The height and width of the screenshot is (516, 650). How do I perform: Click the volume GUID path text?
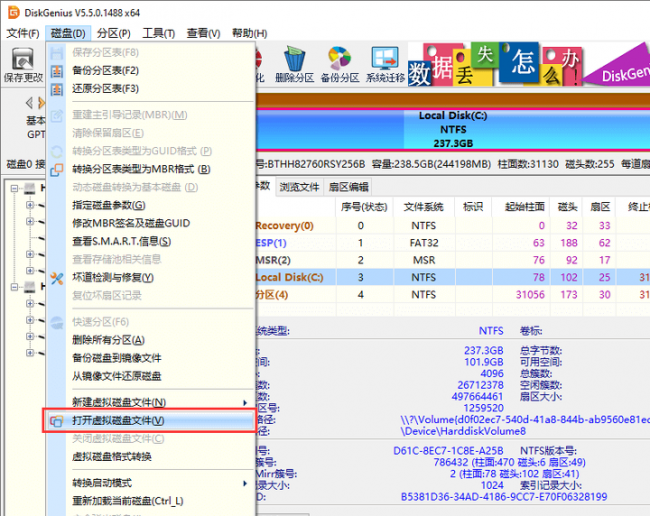pos(525,420)
